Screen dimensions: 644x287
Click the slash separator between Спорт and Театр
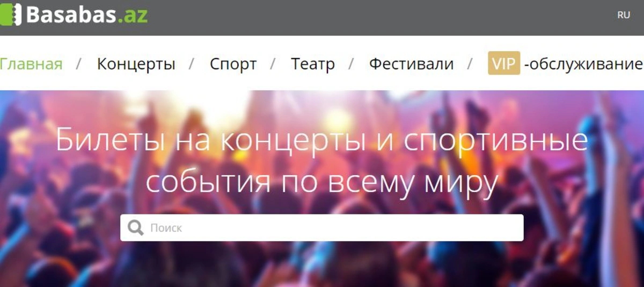click(273, 64)
